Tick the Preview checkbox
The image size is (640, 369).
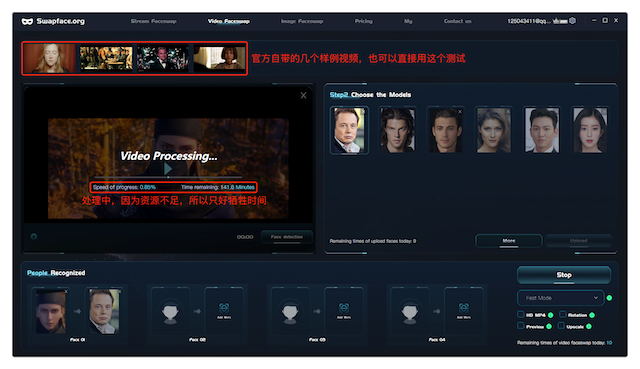click(x=521, y=326)
